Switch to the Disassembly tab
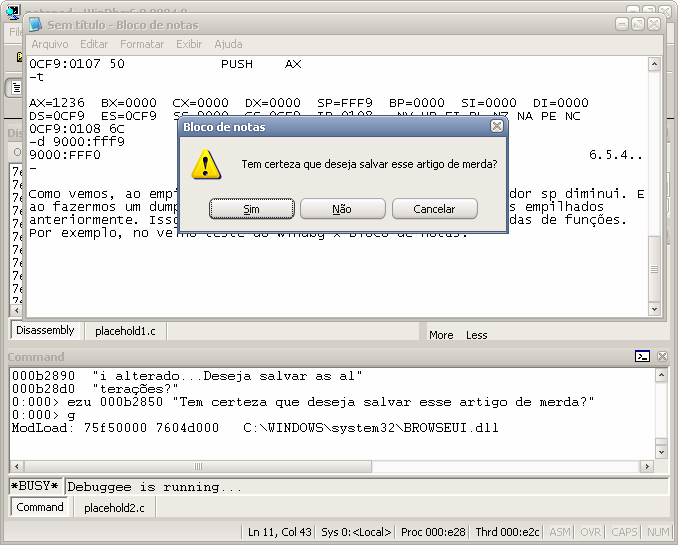This screenshot has height=545, width=678. pos(45,330)
